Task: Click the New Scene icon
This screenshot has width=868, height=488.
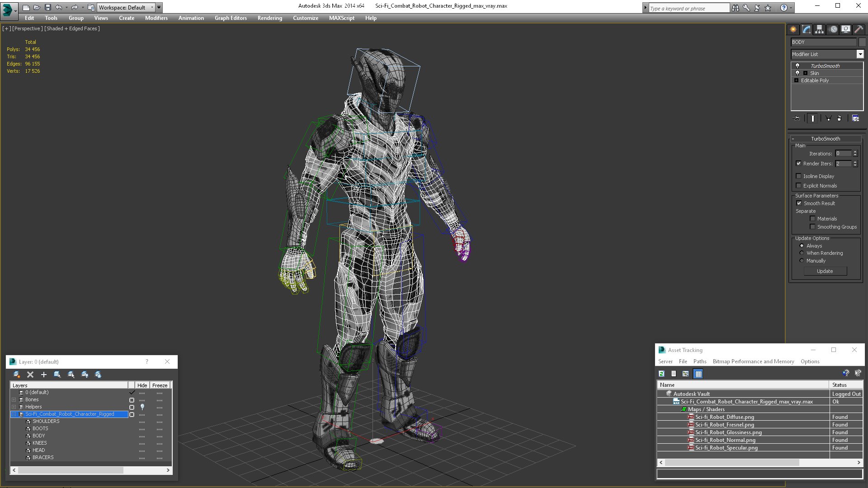Action: (x=26, y=7)
